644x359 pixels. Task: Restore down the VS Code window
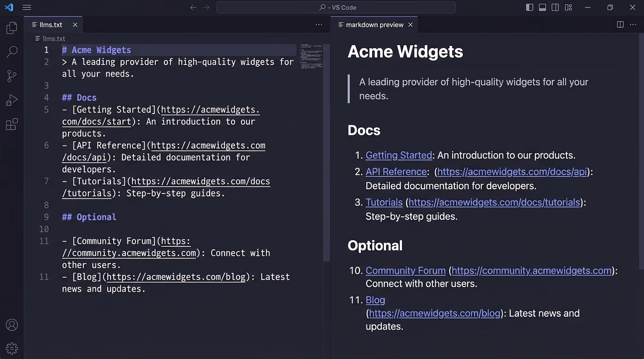(610, 7)
